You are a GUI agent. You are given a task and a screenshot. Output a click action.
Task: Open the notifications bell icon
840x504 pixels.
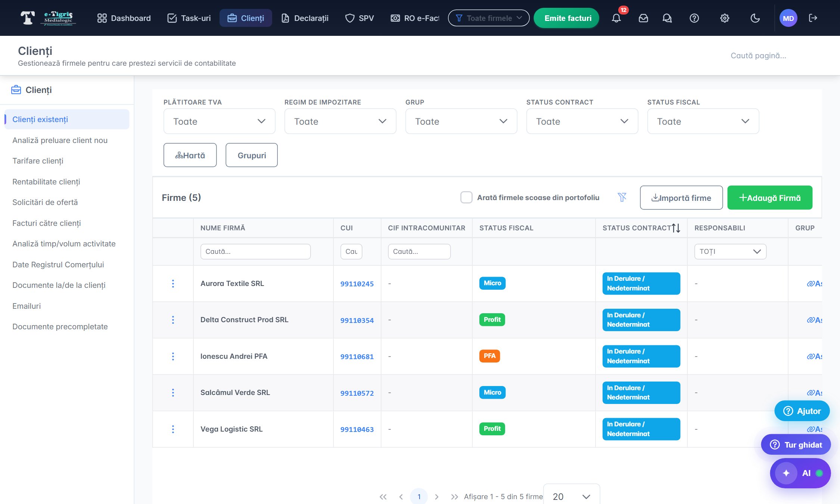(616, 18)
